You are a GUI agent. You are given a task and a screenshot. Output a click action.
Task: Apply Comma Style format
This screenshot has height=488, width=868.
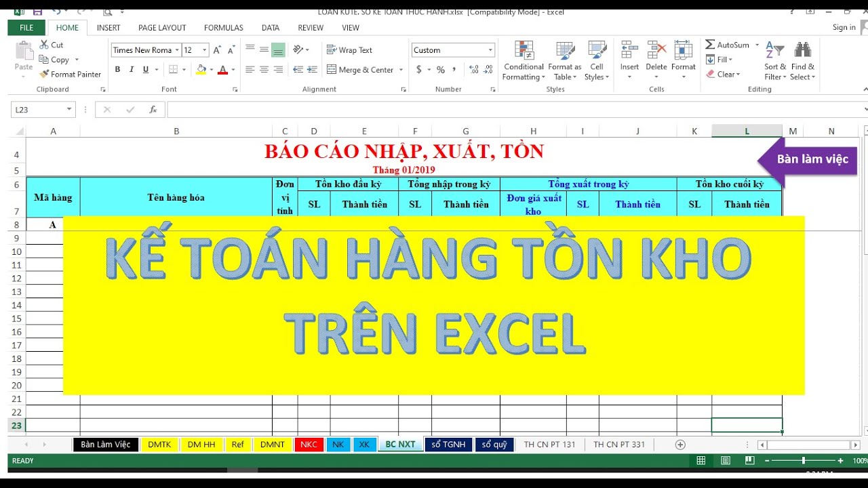pyautogui.click(x=454, y=70)
